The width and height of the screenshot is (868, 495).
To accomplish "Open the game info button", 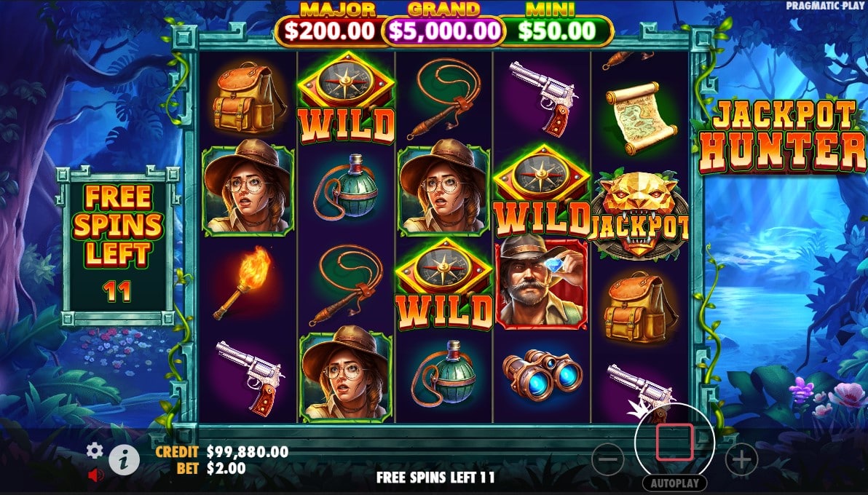I will click(x=124, y=459).
